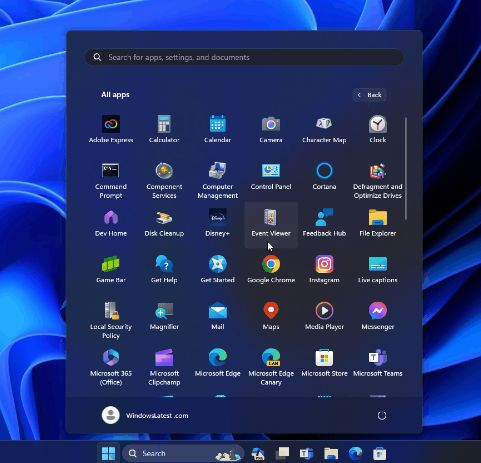Open the Clock app
Viewport: 481px width, 463px height.
[378, 129]
